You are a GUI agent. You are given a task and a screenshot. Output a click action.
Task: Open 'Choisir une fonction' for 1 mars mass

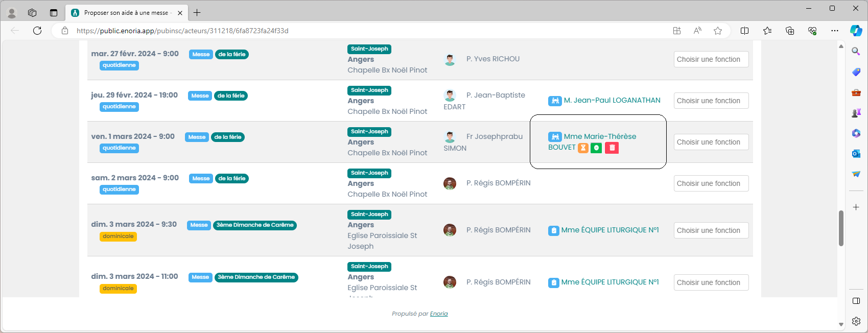tap(711, 142)
